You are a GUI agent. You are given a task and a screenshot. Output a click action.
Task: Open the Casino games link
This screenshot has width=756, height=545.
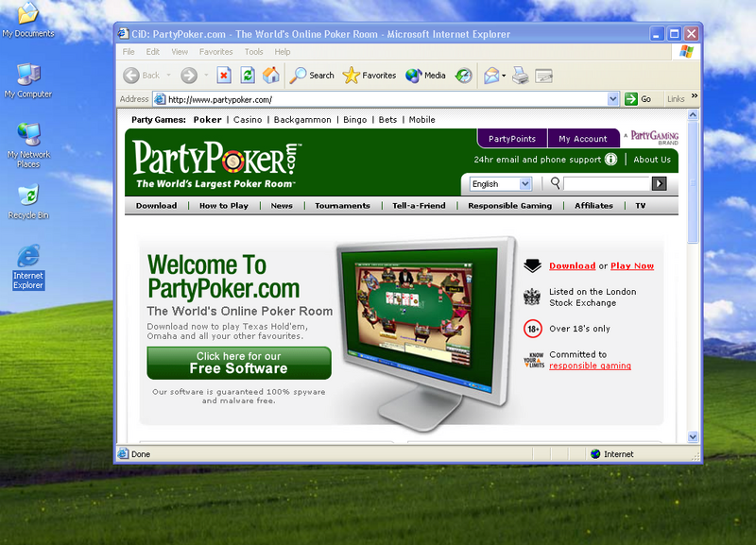(248, 120)
